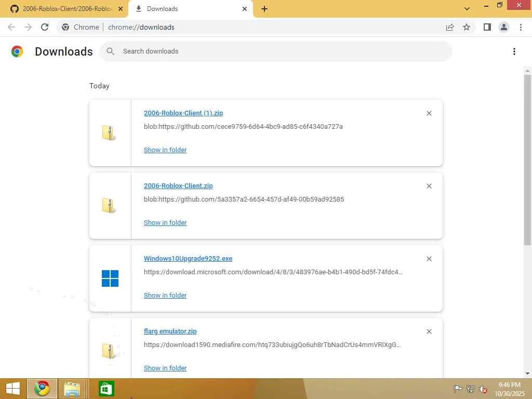The image size is (532, 399).
Task: Open File Explorer from taskbar
Action: pos(72,389)
